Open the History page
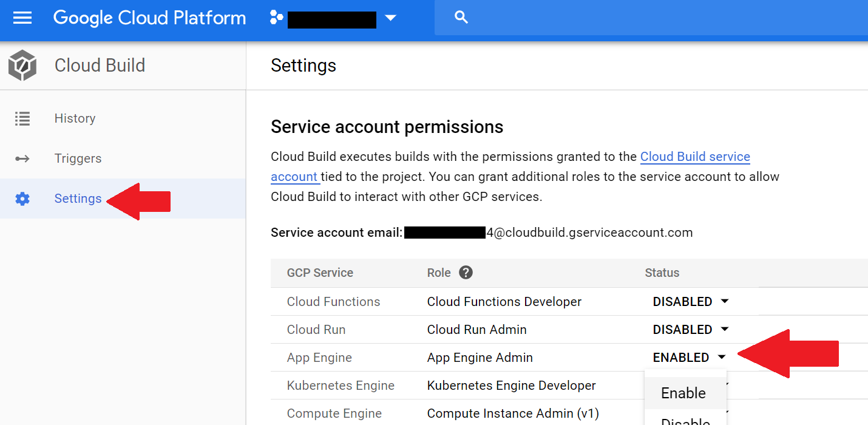Image resolution: width=868 pixels, height=425 pixels. [75, 118]
